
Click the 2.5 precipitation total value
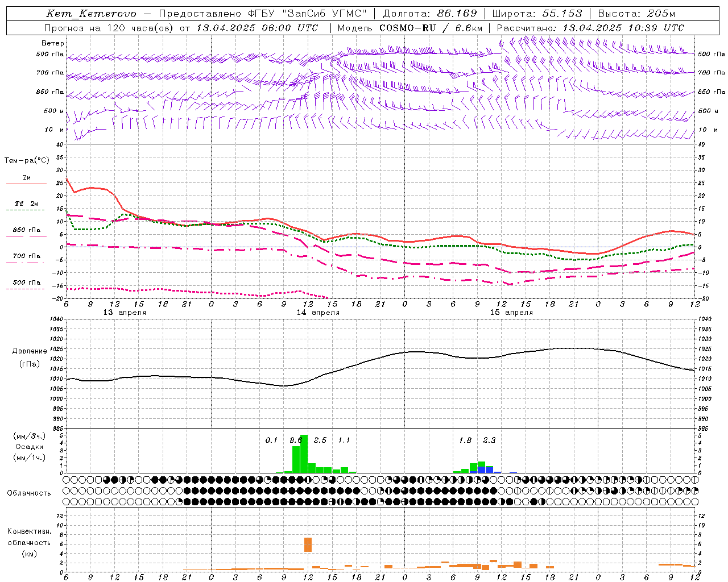[320, 440]
